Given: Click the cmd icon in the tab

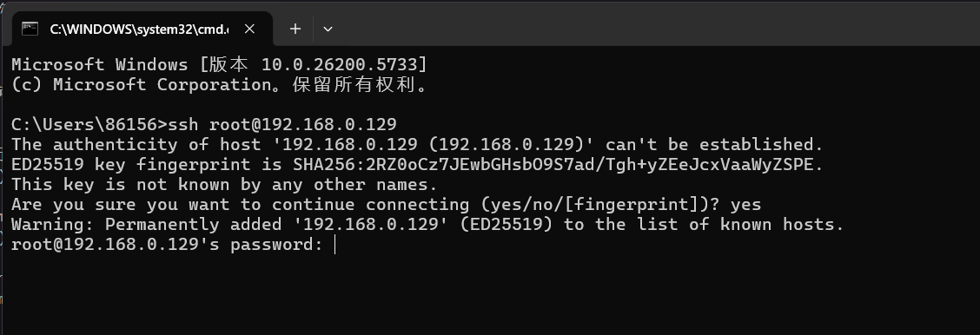Looking at the screenshot, I should click(30, 29).
